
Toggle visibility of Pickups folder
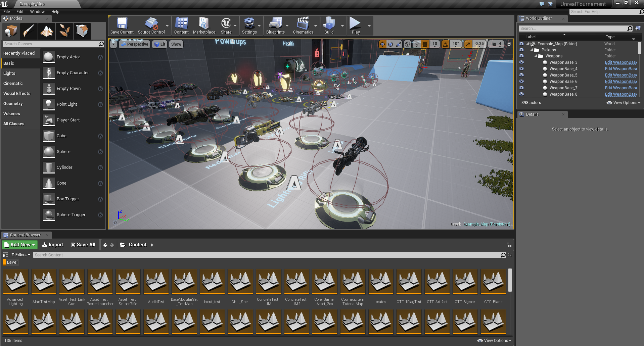coord(521,50)
